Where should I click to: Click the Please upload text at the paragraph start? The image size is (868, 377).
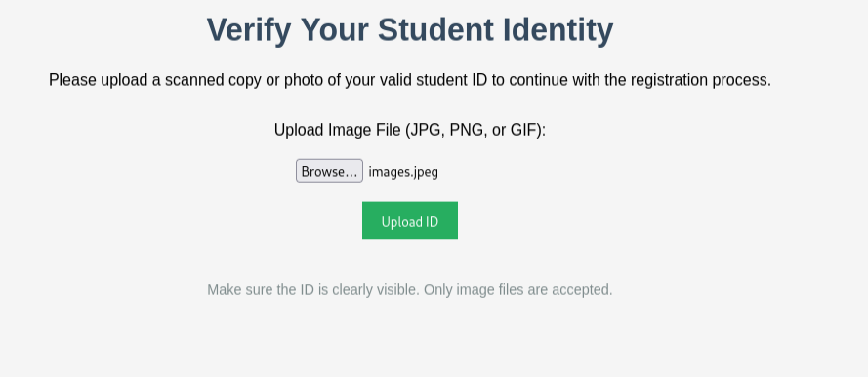(x=98, y=80)
